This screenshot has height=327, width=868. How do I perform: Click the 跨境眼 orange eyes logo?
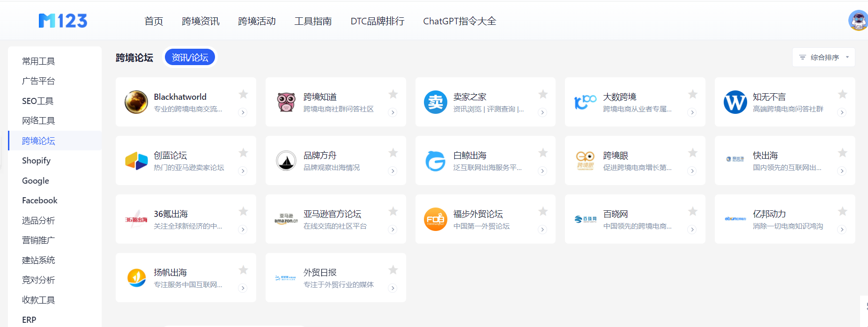[586, 161]
